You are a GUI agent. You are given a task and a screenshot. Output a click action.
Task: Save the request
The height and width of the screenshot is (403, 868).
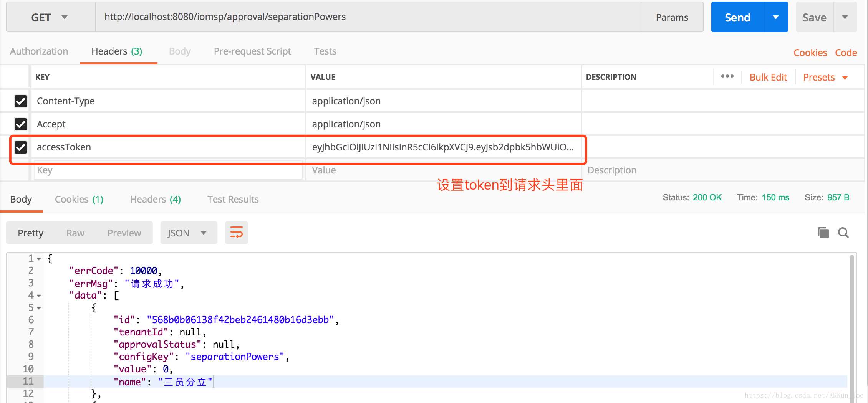[815, 17]
